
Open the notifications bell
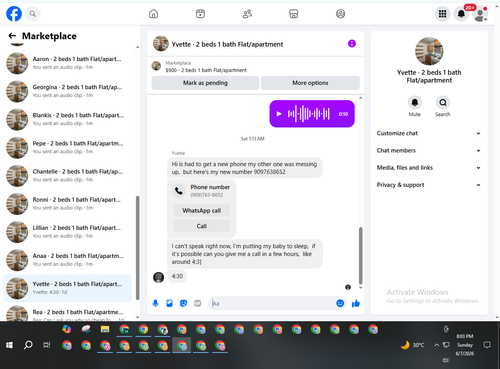coord(461,14)
